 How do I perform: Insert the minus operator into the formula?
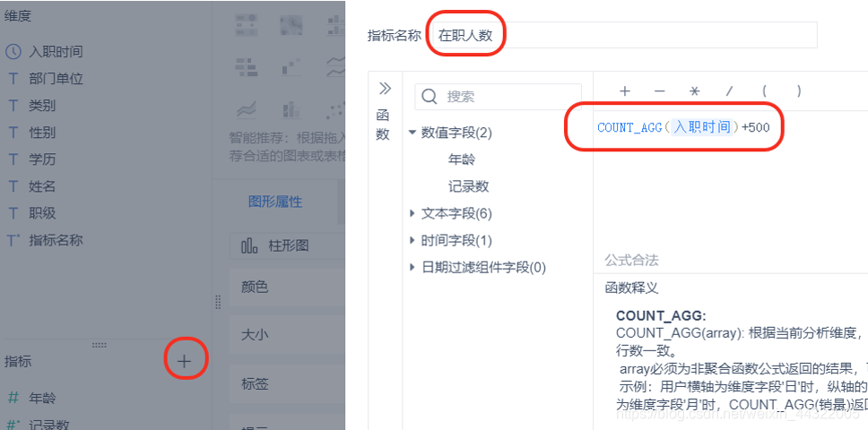coord(659,91)
